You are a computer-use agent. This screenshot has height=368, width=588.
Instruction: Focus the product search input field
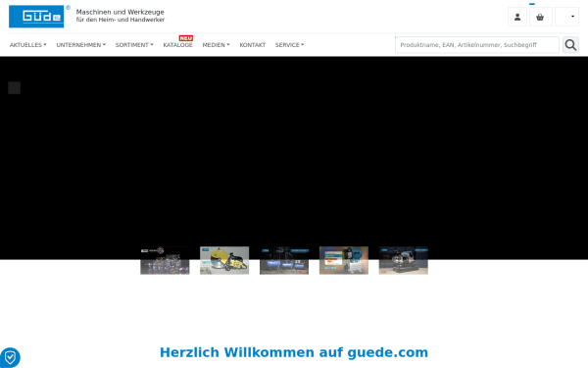477,45
